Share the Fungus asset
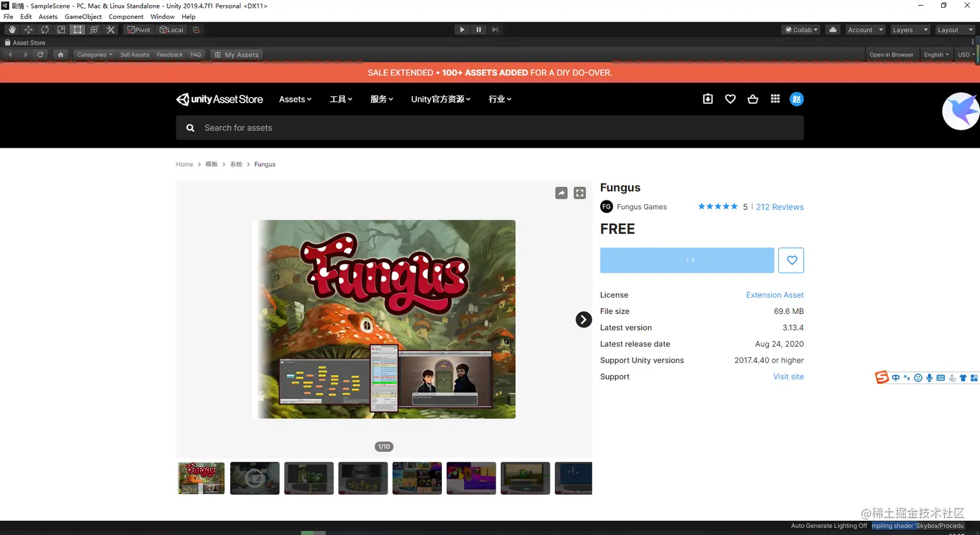Image resolution: width=980 pixels, height=535 pixels. click(x=561, y=193)
